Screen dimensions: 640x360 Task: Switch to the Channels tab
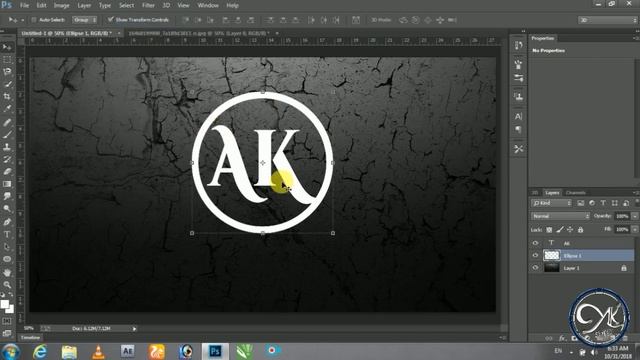(576, 193)
